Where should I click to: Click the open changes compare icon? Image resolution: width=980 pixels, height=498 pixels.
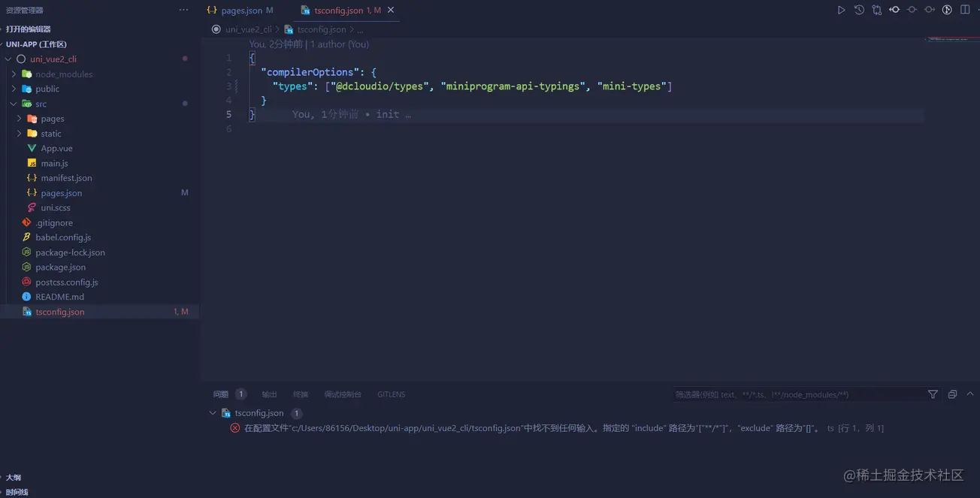click(x=877, y=11)
